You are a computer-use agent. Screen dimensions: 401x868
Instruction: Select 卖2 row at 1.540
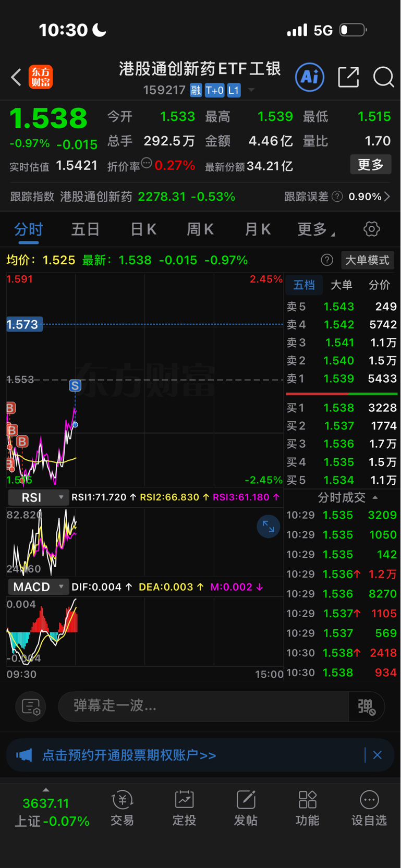[342, 361]
